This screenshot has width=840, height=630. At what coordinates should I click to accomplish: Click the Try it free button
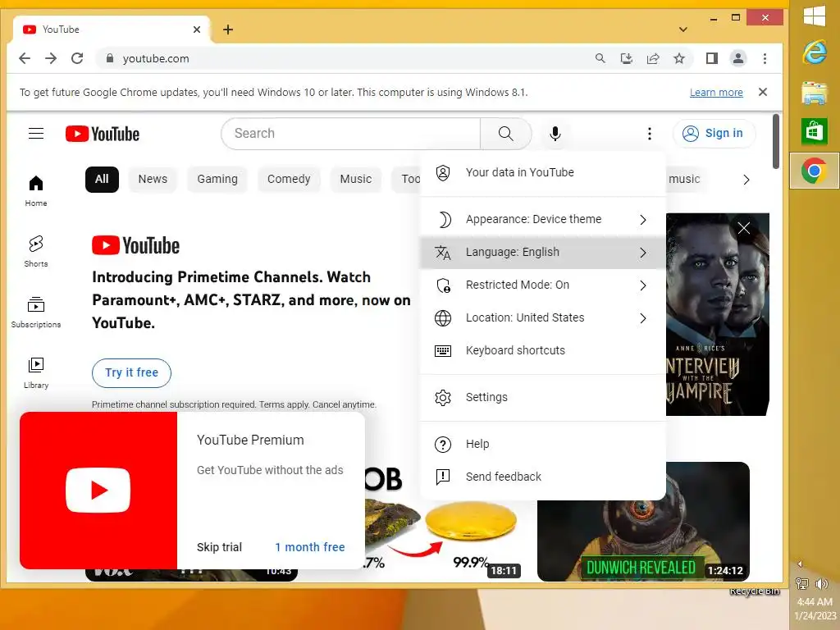[x=131, y=373]
